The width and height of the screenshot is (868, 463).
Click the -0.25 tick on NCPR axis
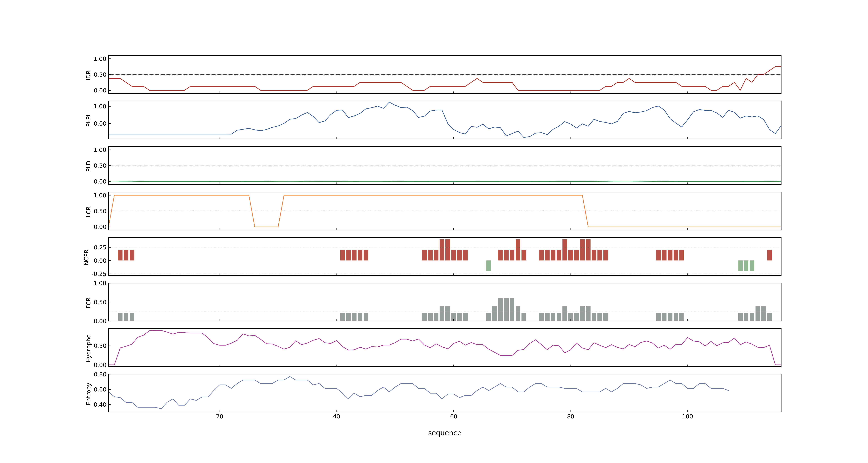pyautogui.click(x=99, y=274)
